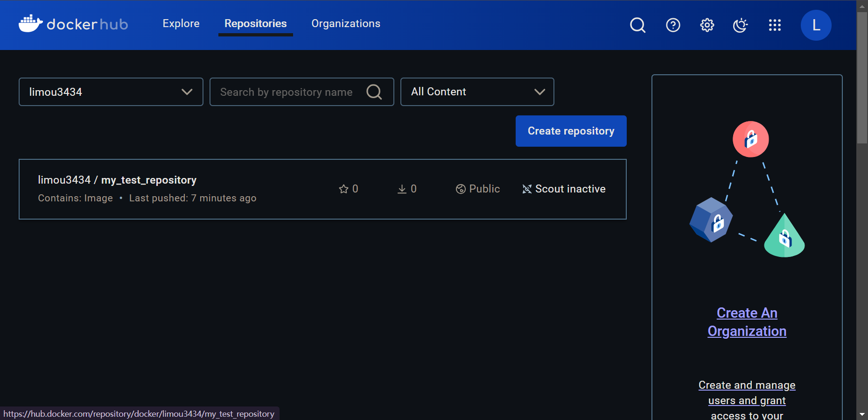The width and height of the screenshot is (868, 420).
Task: Open the my_test_repository repository link
Action: pyautogui.click(x=148, y=180)
